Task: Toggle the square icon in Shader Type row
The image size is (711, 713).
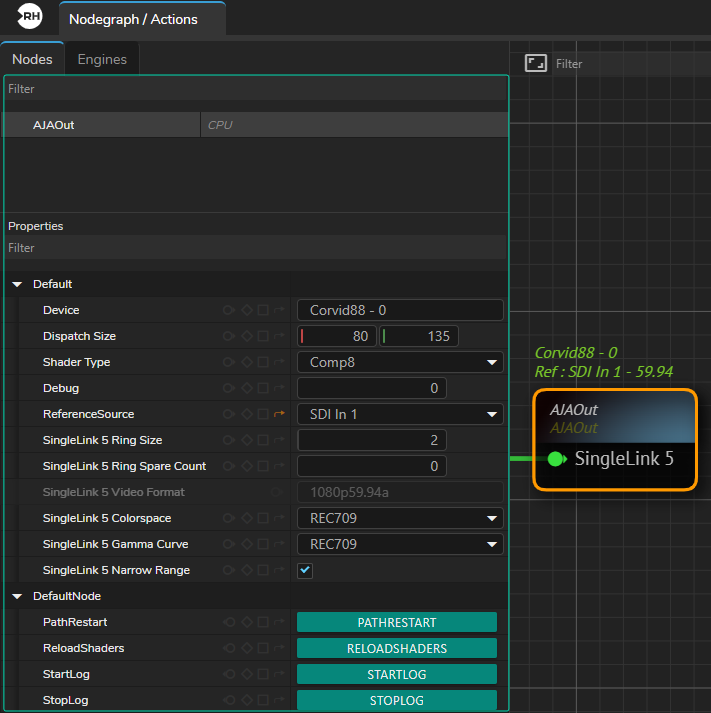Action: coord(263,362)
